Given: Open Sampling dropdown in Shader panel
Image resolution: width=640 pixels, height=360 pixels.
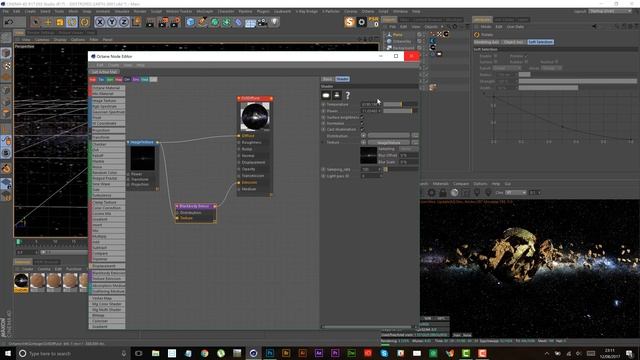Looking at the screenshot, I should coord(408,149).
